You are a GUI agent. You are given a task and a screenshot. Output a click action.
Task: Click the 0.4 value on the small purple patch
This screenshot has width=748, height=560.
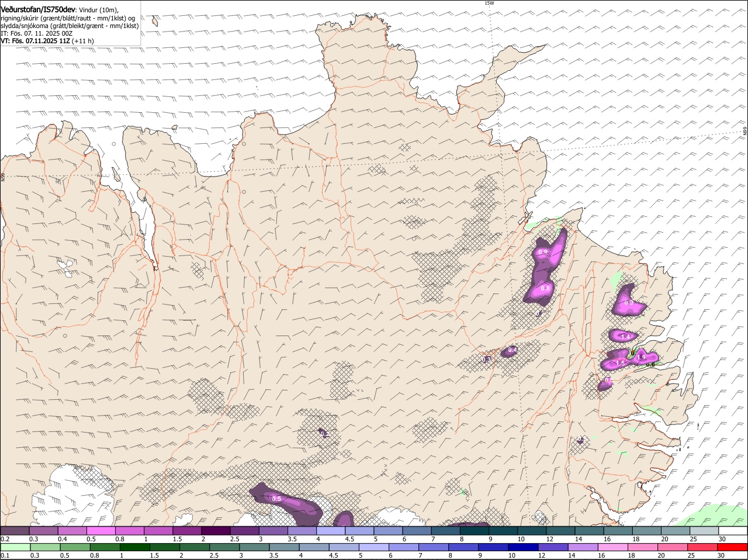point(512,350)
